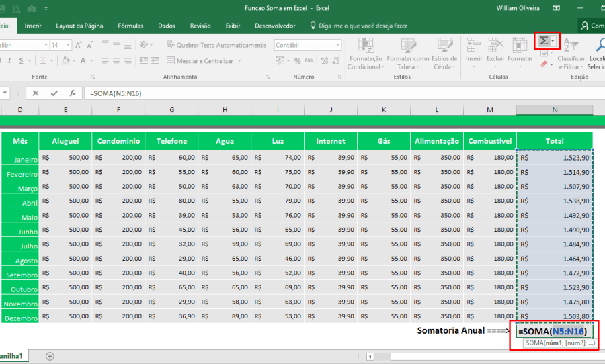Switch to Layout da Página tab
Viewport: 605px width, 364px height.
click(79, 26)
